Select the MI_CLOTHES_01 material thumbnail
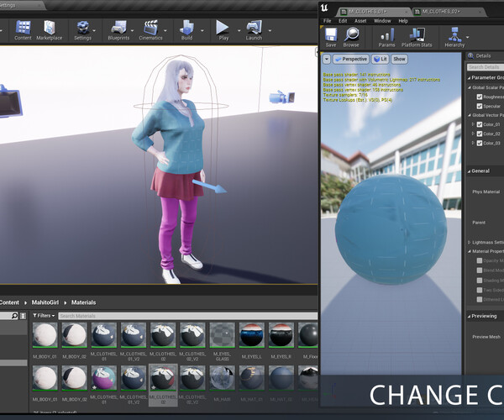 pos(104,378)
